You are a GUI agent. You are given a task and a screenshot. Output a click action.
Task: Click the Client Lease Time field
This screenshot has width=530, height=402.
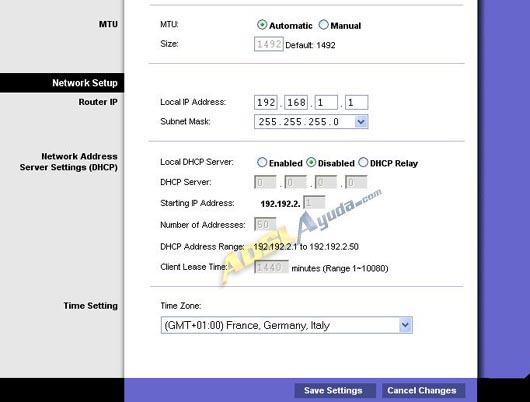271,267
